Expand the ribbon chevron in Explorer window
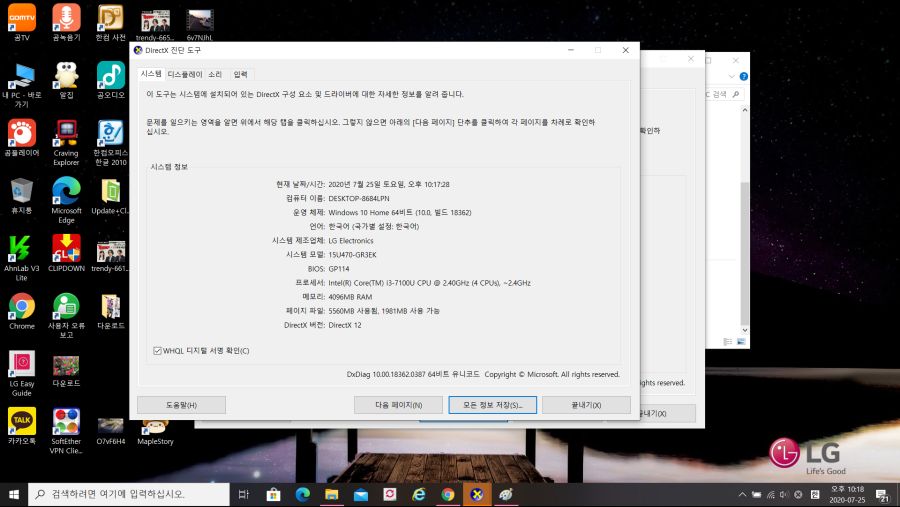Image resolution: width=900 pixels, height=507 pixels. [731, 76]
